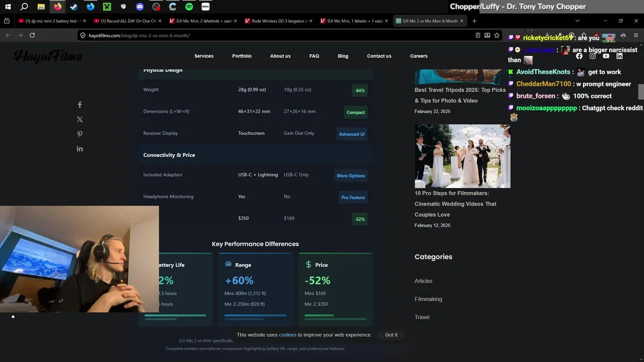Screen dimensions: 644x362
Task: Go back to previous page
Action: tap(8, 35)
